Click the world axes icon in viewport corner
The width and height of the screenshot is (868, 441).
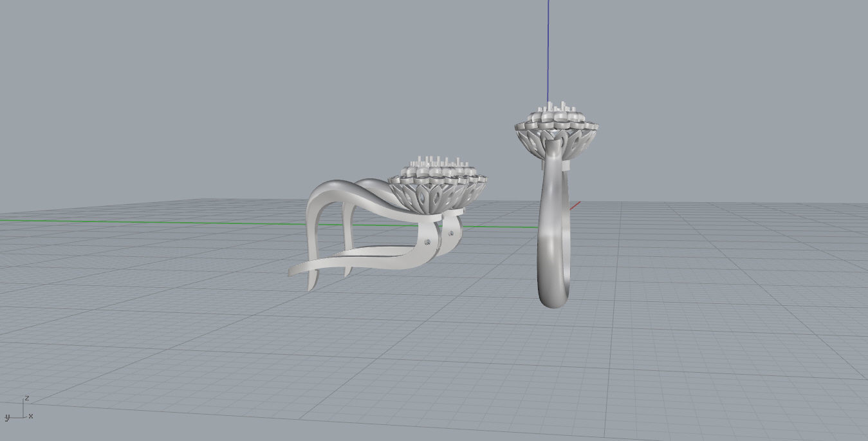(19, 408)
